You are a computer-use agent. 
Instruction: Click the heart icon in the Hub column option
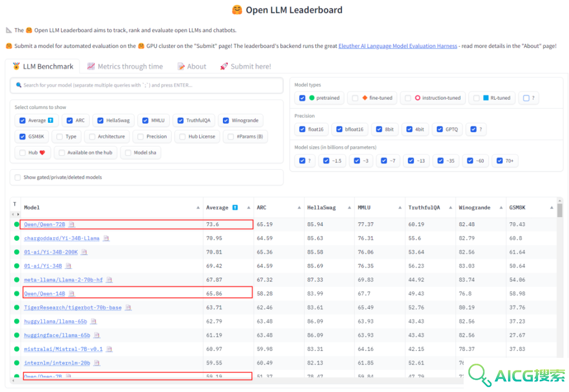(43, 152)
